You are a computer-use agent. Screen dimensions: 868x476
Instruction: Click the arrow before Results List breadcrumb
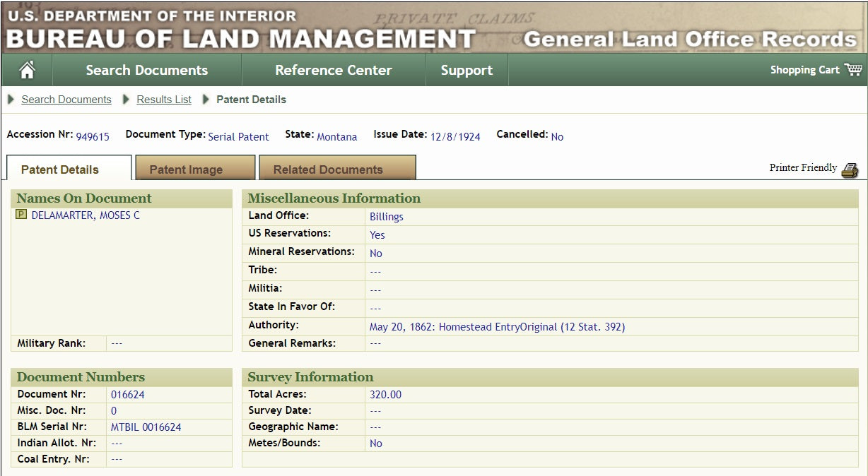click(127, 100)
